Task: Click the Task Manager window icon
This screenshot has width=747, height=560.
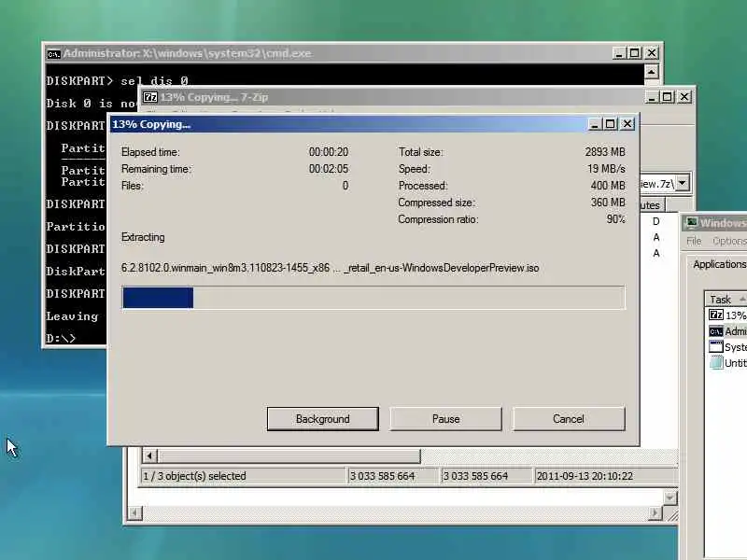Action: coord(692,222)
